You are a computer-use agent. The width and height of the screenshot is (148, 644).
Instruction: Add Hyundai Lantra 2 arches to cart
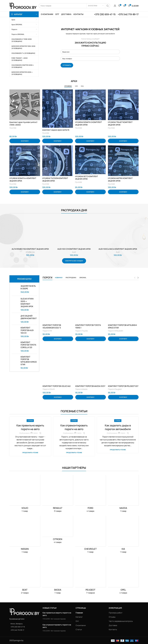point(25,141)
